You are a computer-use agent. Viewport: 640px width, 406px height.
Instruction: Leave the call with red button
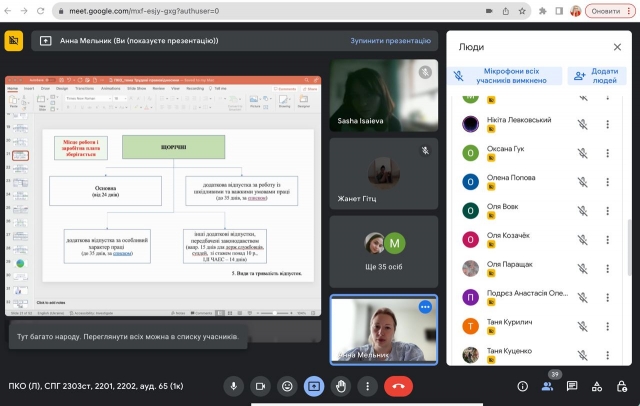398,386
